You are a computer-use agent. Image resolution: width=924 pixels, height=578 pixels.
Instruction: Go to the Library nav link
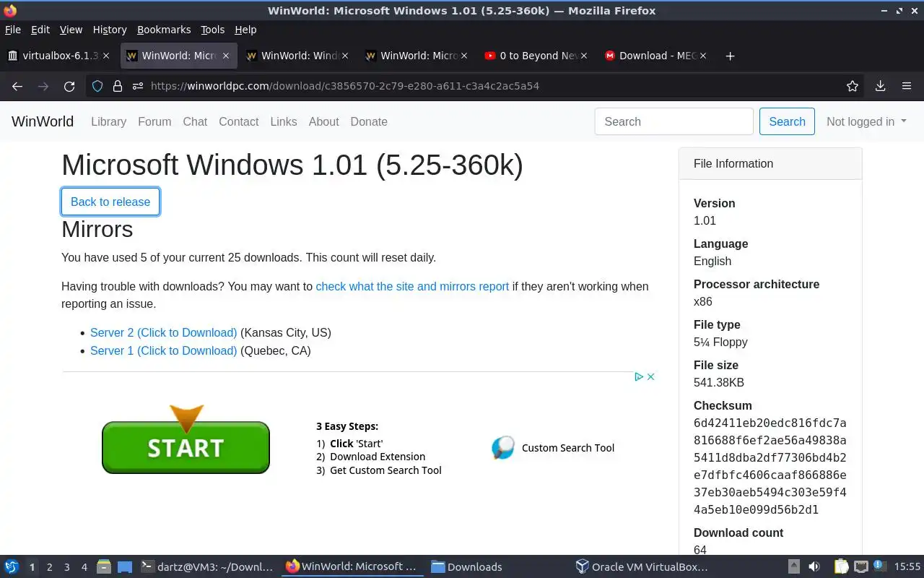108,121
